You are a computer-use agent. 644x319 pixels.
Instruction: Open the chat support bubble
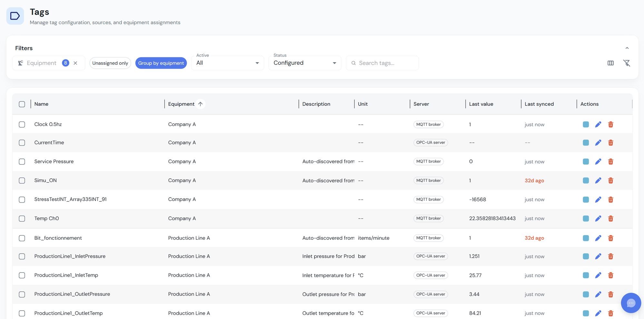click(631, 303)
